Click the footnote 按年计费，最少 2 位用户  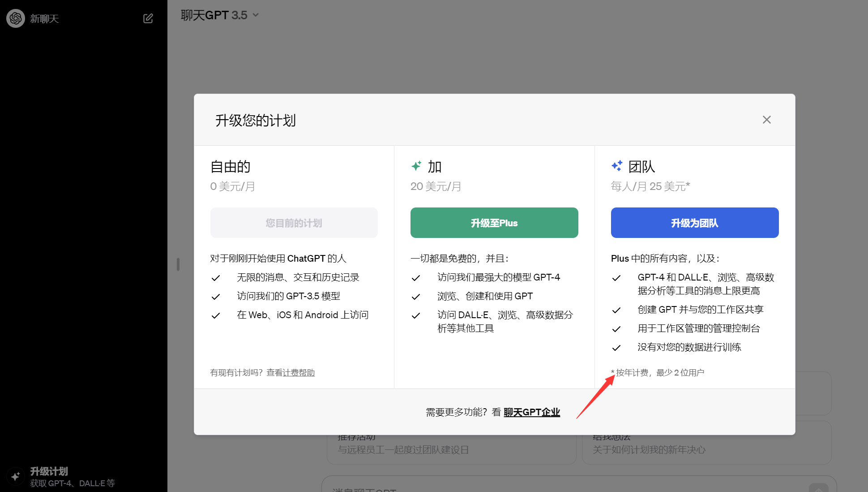pos(658,373)
